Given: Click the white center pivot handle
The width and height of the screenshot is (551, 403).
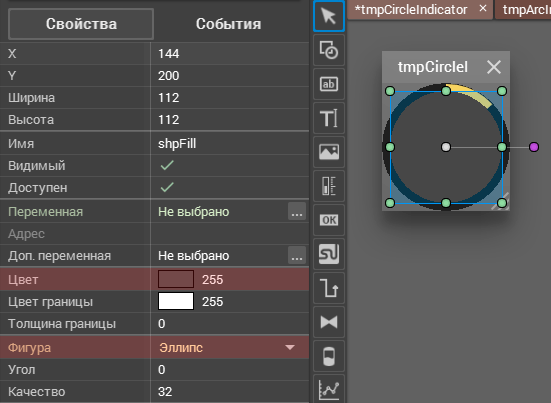Looking at the screenshot, I should coord(446,147).
